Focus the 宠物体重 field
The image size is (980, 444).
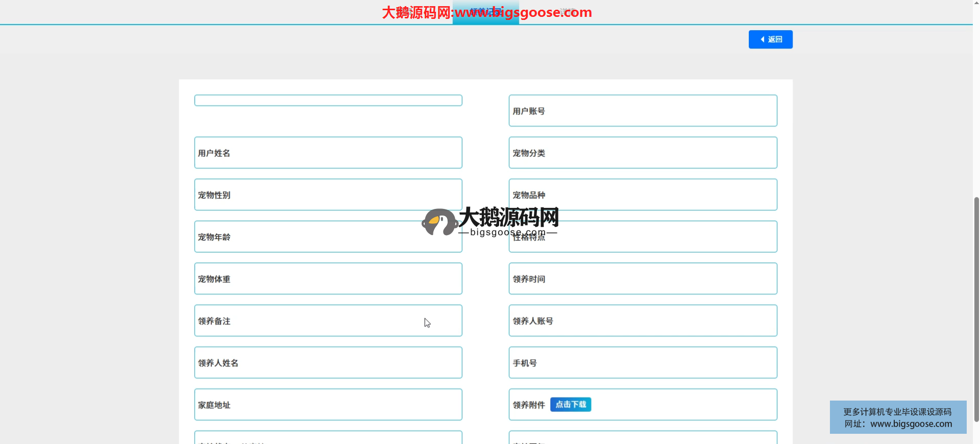click(x=328, y=279)
